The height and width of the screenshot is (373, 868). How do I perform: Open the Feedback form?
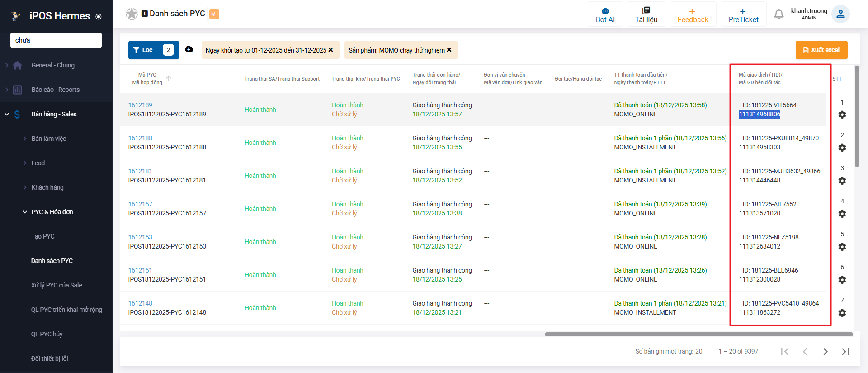click(693, 15)
